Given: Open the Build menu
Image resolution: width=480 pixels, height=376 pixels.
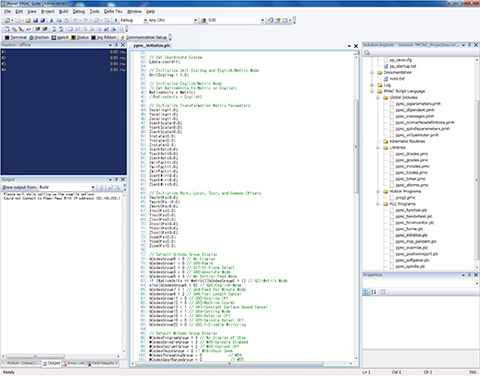Looking at the screenshot, I should pyautogui.click(x=63, y=11).
